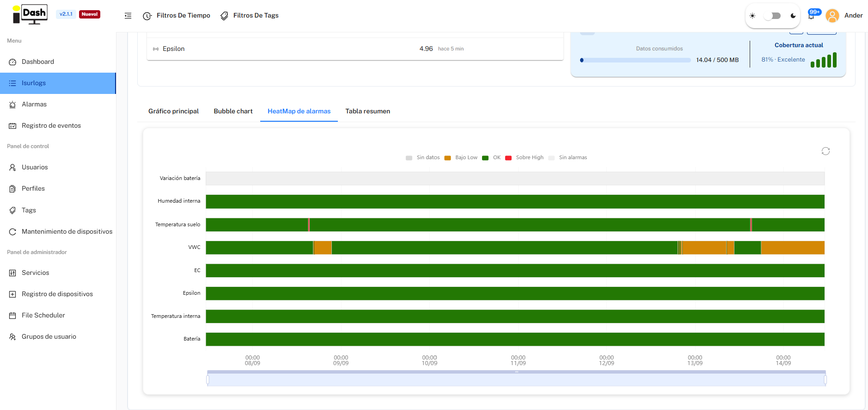This screenshot has width=868, height=410.
Task: Select HeatMap de alarmas tab
Action: (x=299, y=111)
